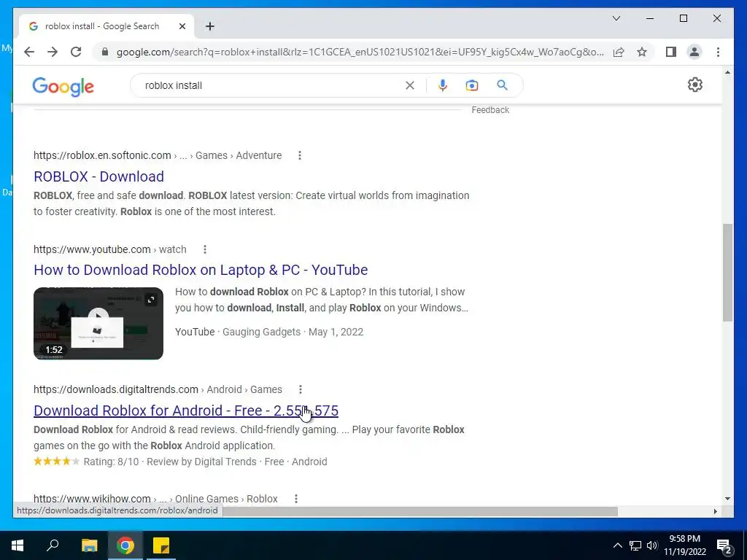The image size is (747, 560).
Task: Click the Feedback link
Action: pos(490,110)
